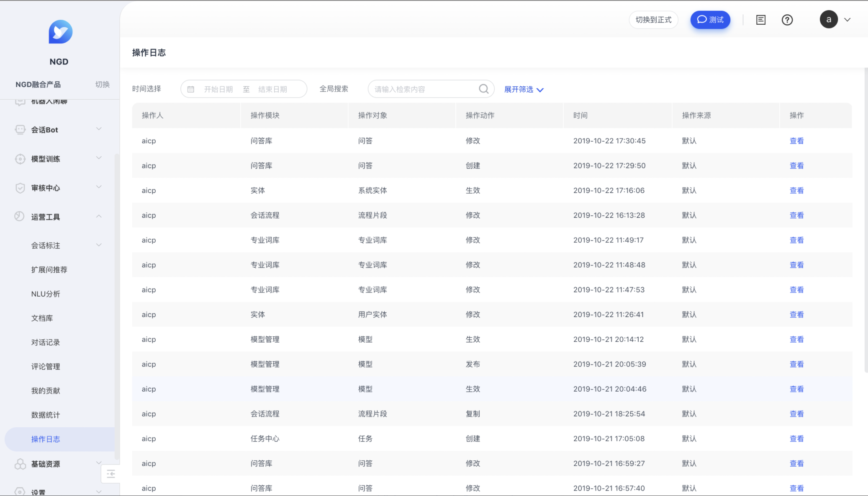Click 切换 next to NGD融合产品
Screen dimensions: 868x496
click(102, 84)
